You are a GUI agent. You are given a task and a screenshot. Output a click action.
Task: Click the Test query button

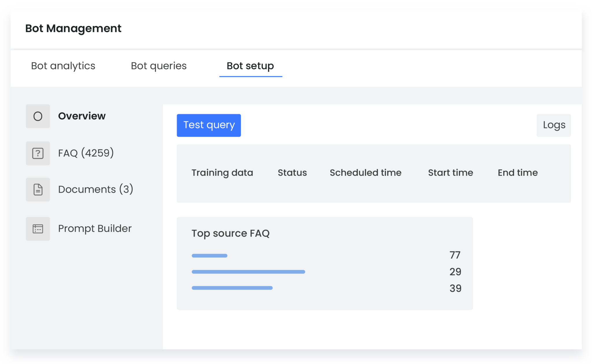click(209, 125)
